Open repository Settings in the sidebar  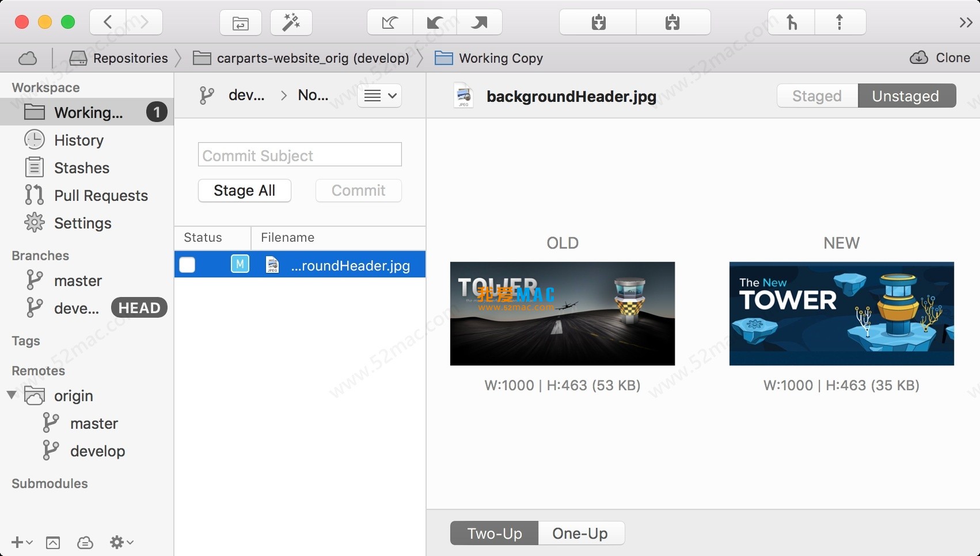tap(87, 223)
